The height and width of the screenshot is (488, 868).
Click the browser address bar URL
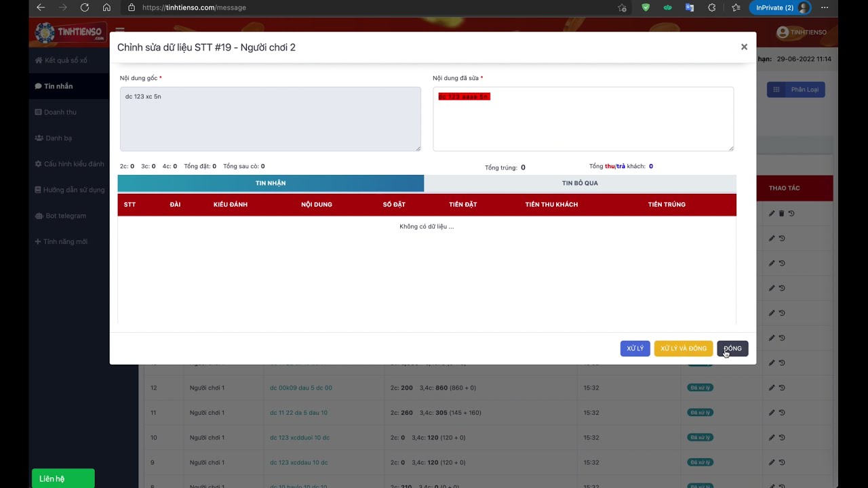tap(194, 7)
